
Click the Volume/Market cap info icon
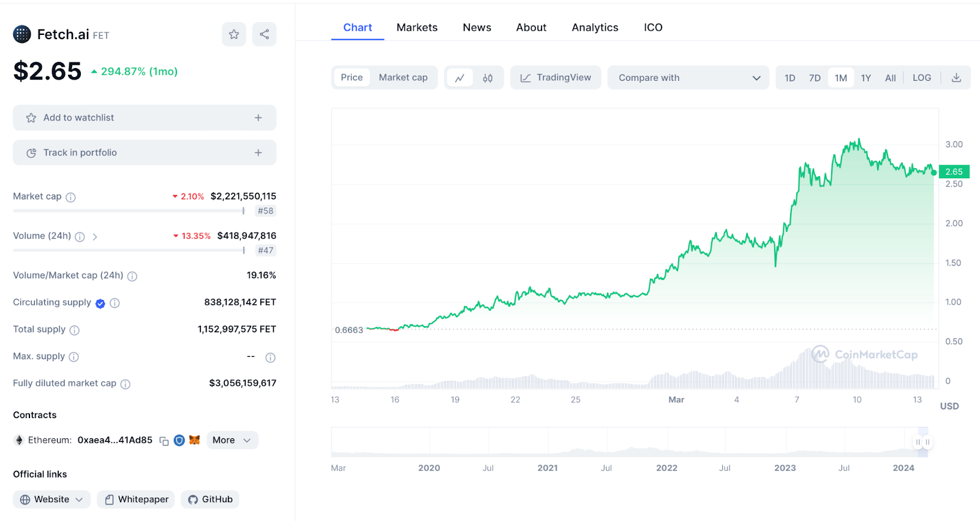[132, 276]
